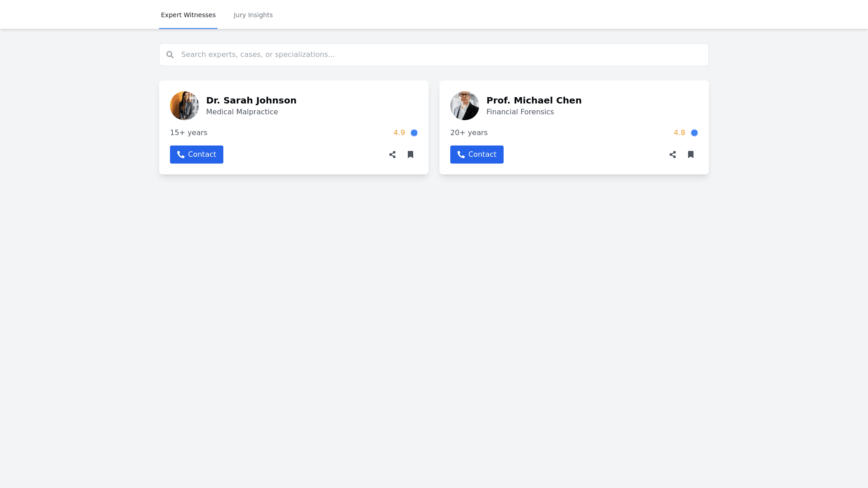
Task: Switch to the Jury Insights tab
Action: click(x=253, y=15)
